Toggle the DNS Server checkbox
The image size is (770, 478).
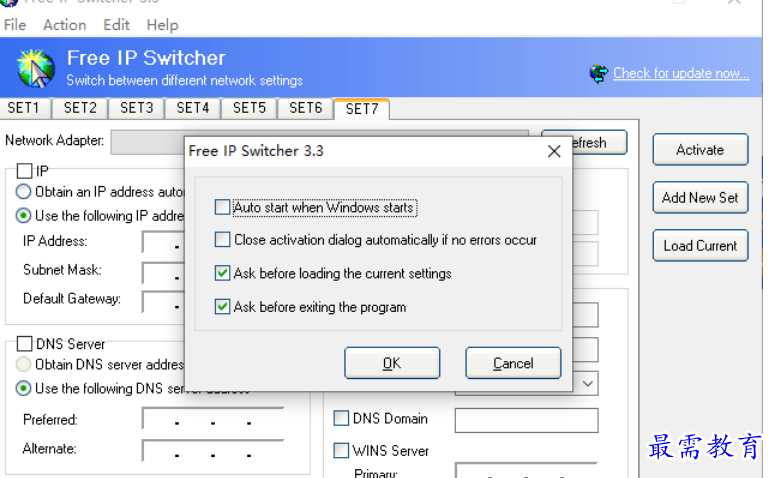coord(25,344)
